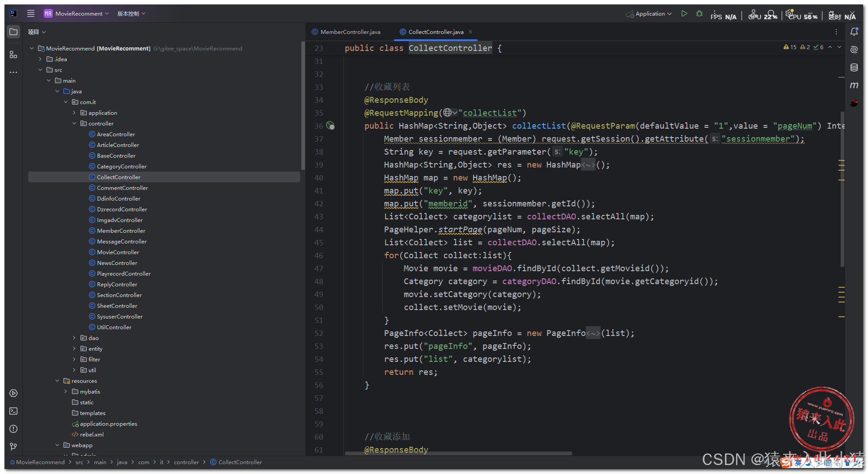Screen dimensions: 868x474
Task: Close the CollectController.java tab
Action: point(470,32)
